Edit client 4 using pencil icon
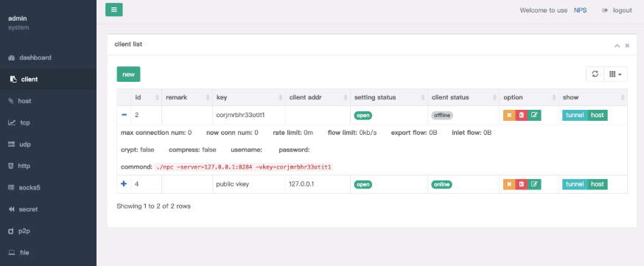644x266 pixels. 534,184
